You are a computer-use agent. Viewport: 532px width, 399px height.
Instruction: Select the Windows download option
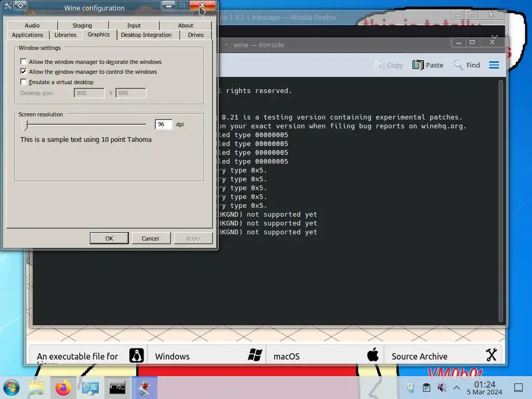tap(207, 355)
